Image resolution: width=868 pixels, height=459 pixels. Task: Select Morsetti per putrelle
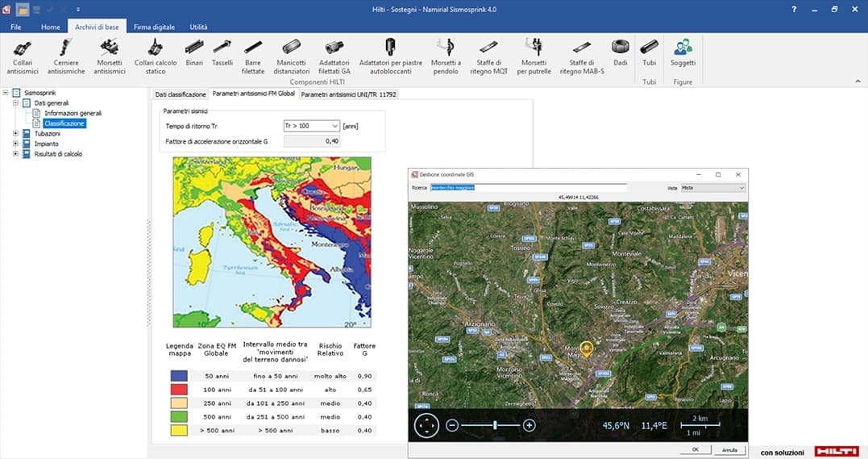[x=534, y=56]
